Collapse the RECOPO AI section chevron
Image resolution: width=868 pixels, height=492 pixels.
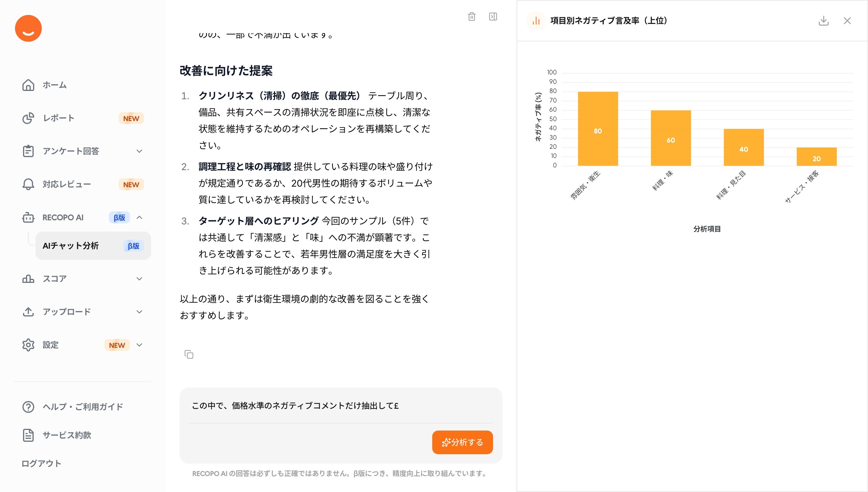139,217
